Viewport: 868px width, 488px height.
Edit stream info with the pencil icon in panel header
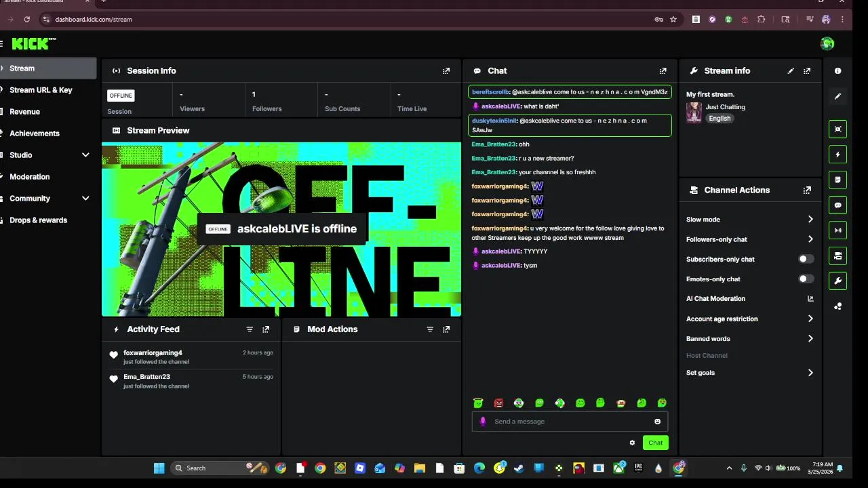click(x=791, y=70)
